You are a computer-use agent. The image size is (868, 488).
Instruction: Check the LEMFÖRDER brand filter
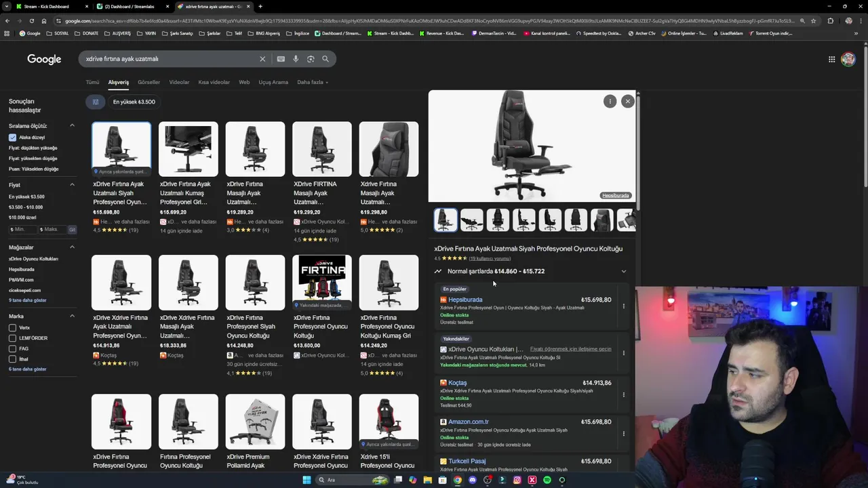coord(12,338)
